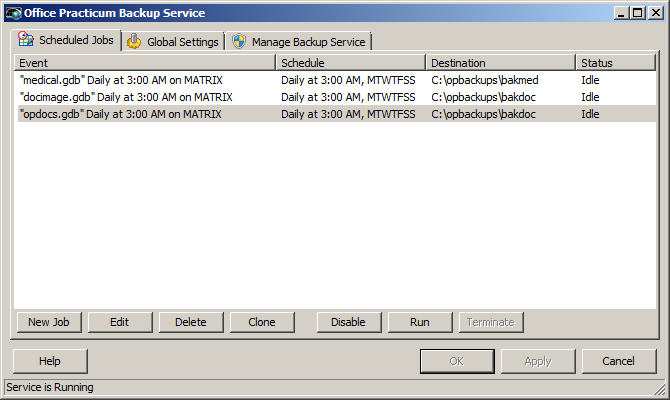The height and width of the screenshot is (400, 670).
Task: Sort by the Destination column header
Action: 501,63
